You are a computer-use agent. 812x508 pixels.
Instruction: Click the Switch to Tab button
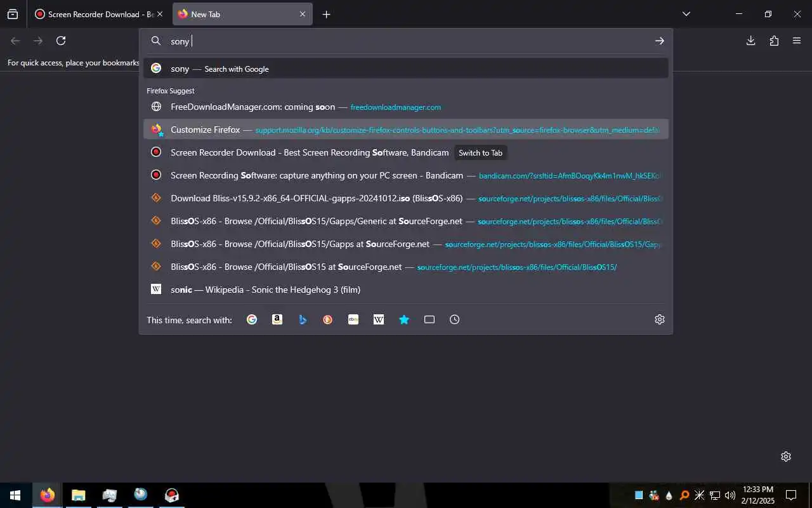(x=480, y=152)
